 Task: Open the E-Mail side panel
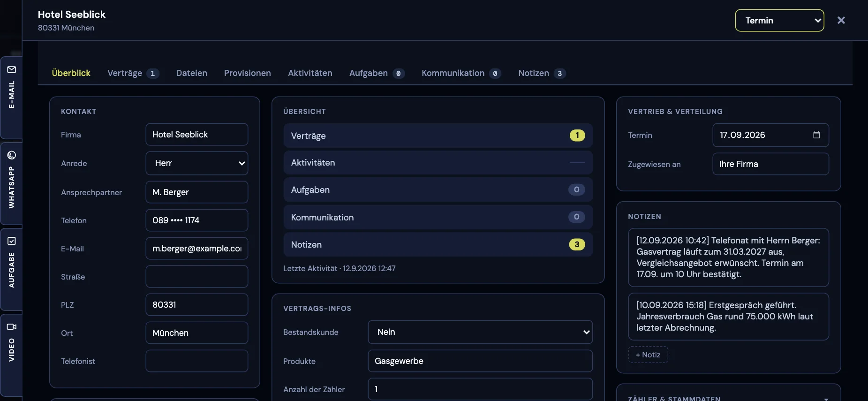(11, 97)
